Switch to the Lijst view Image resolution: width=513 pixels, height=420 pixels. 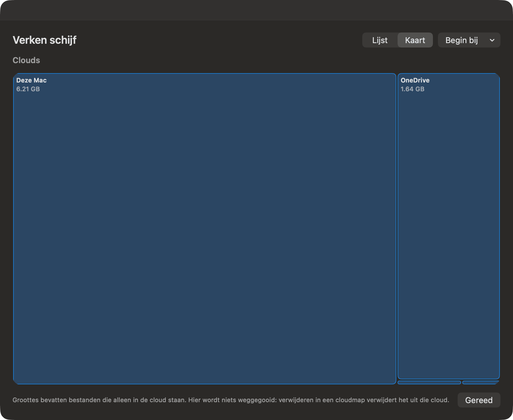(380, 40)
